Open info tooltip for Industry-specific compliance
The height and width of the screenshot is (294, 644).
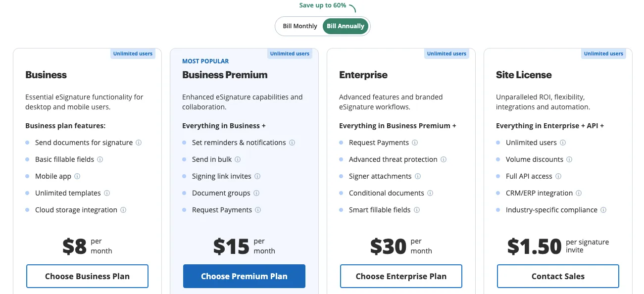(603, 210)
